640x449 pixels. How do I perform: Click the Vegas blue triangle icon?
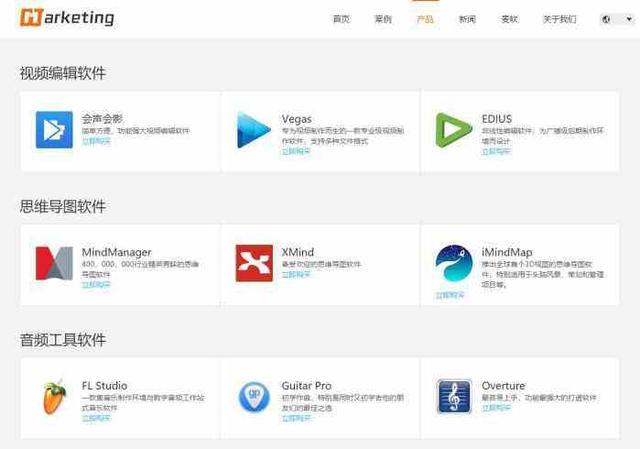tap(254, 130)
